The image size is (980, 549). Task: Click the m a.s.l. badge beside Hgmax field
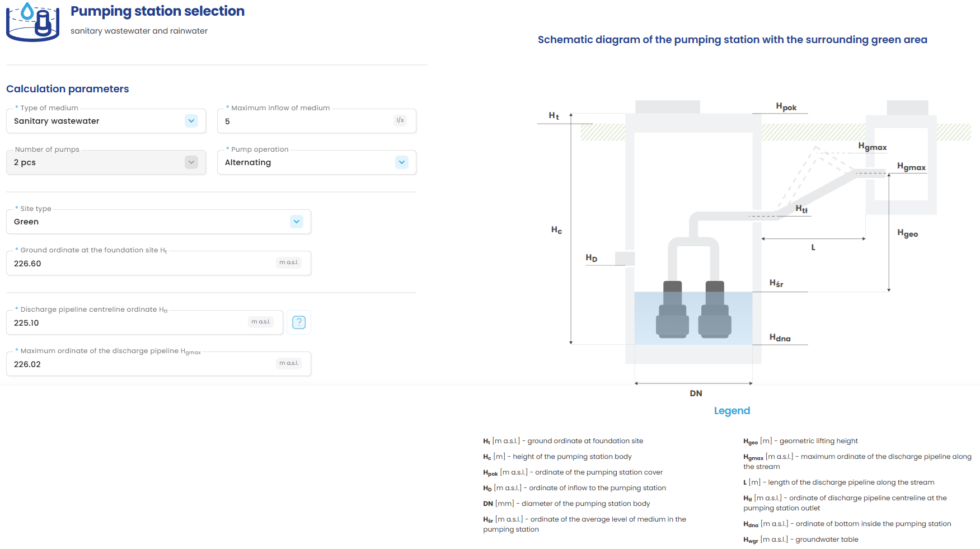pos(288,363)
